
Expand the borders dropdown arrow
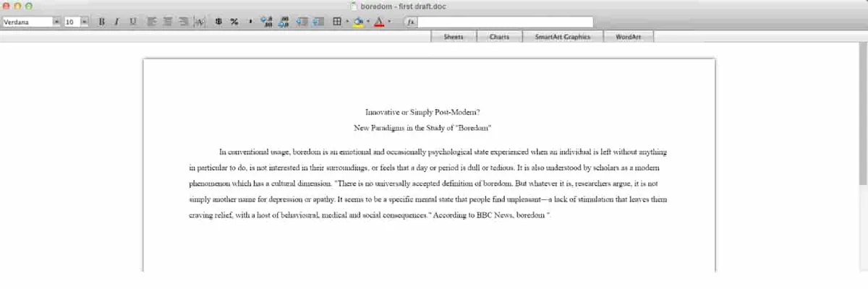pos(347,22)
